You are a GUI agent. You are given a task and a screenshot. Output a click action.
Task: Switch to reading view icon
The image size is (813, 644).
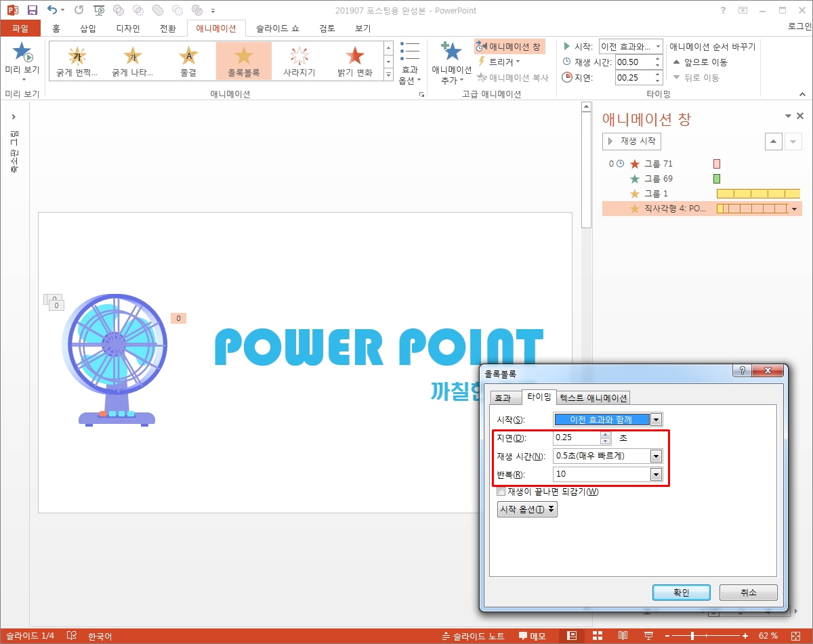(x=623, y=636)
